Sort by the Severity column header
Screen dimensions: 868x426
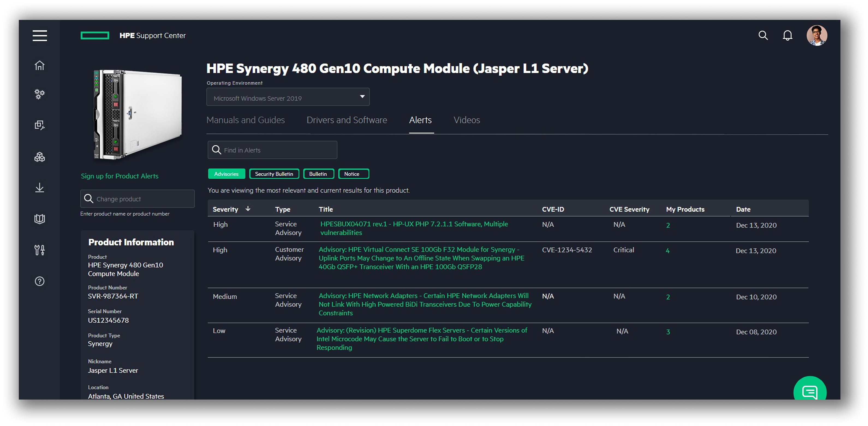click(x=225, y=209)
